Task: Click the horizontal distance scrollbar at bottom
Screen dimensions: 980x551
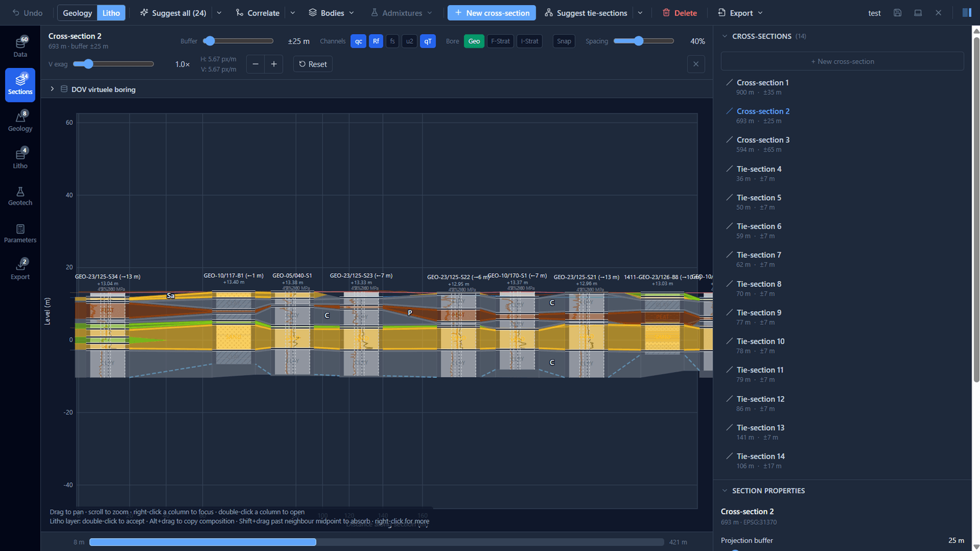Action: tap(376, 542)
